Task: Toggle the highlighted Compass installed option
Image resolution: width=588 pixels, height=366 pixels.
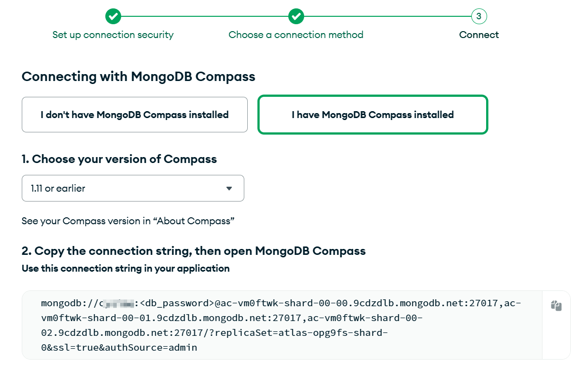Action: click(372, 115)
